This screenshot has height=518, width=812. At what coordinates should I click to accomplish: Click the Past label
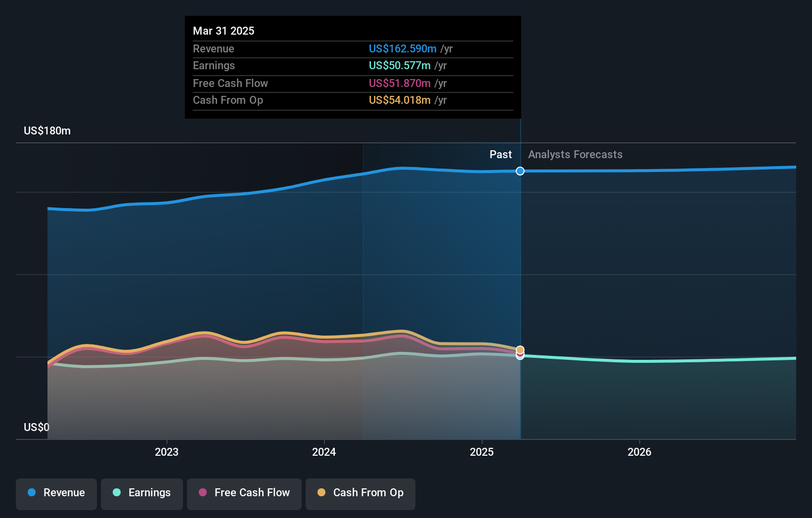[x=500, y=155]
